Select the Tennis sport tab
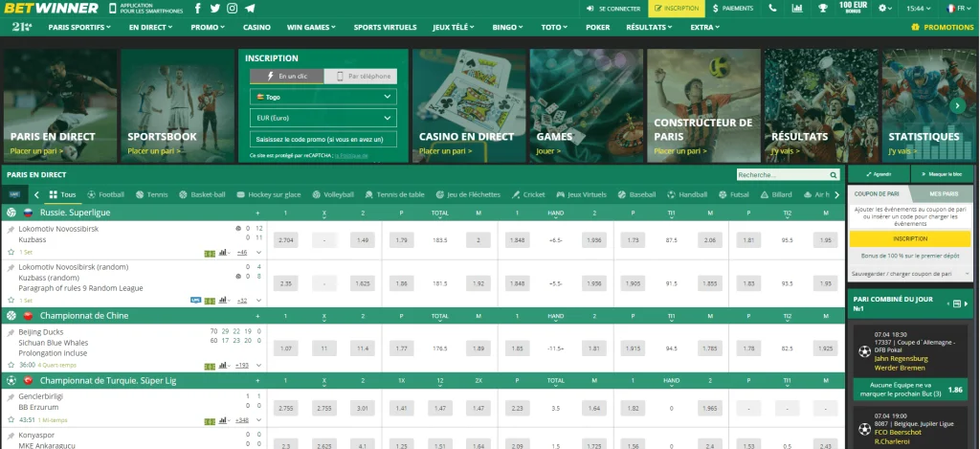Image resolution: width=980 pixels, height=449 pixels. point(152,194)
